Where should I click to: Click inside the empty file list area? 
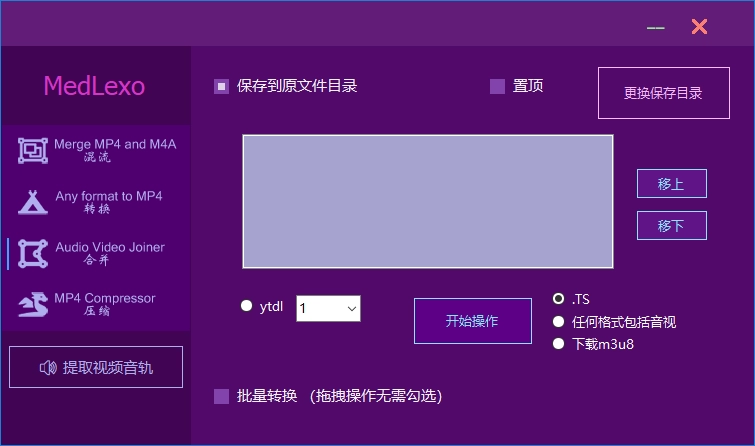pyautogui.click(x=427, y=201)
